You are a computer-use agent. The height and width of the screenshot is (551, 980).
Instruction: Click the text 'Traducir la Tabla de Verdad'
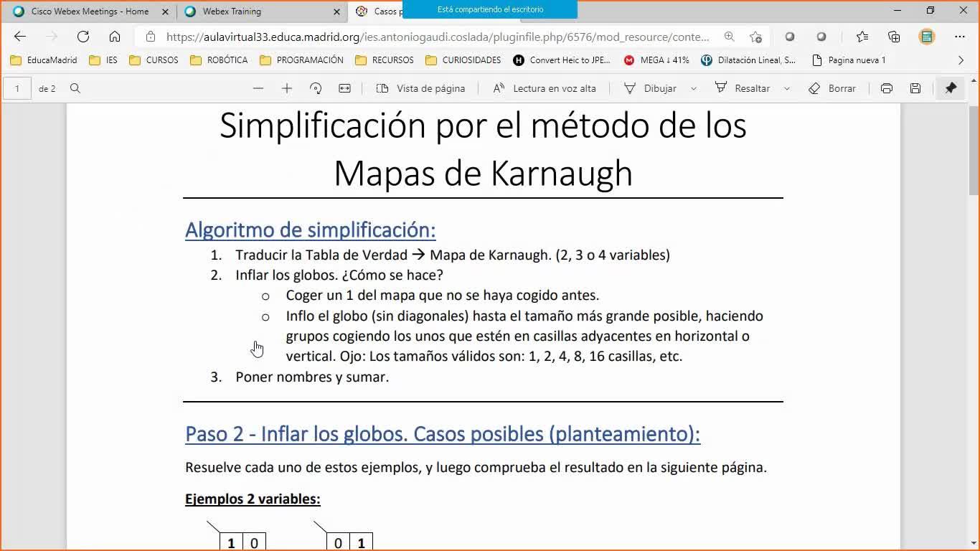coord(321,255)
